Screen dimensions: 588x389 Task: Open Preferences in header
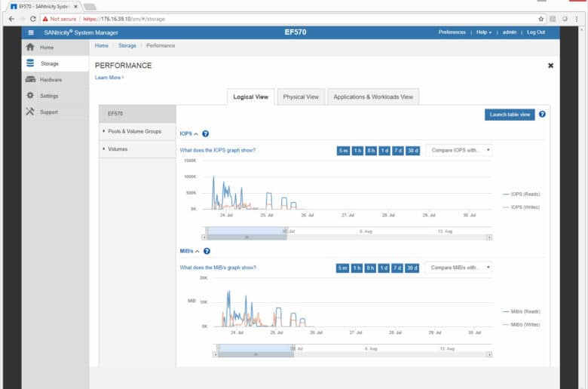(452, 32)
